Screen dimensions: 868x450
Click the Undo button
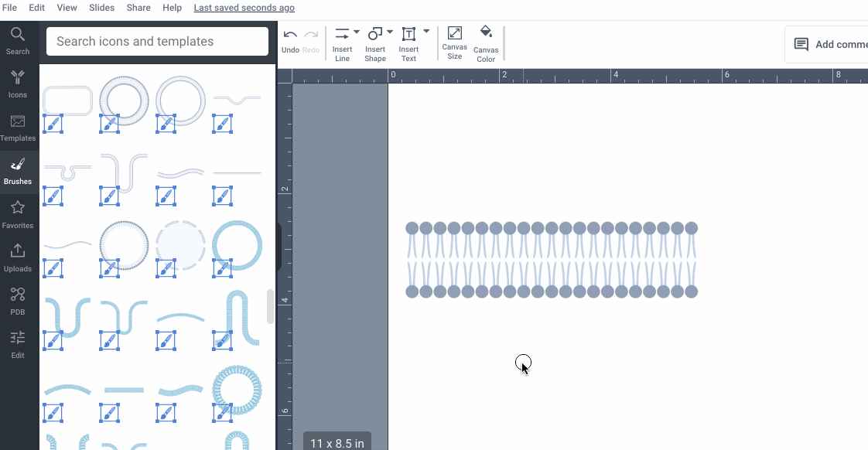(290, 40)
